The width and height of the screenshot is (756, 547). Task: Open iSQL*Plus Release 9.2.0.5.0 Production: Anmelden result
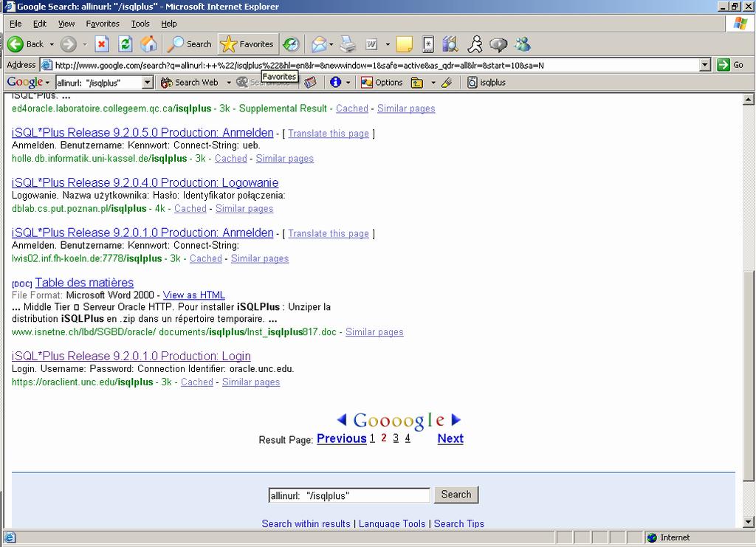[142, 133]
